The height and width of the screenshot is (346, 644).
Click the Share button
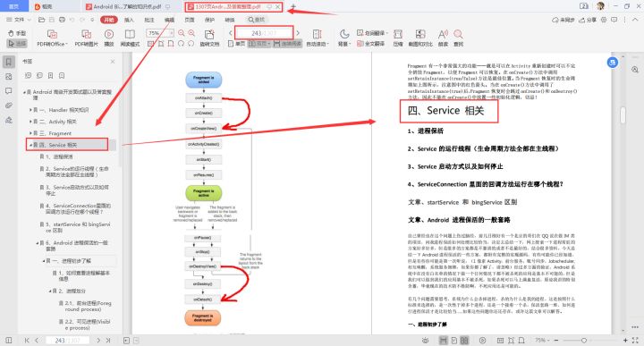[588, 20]
